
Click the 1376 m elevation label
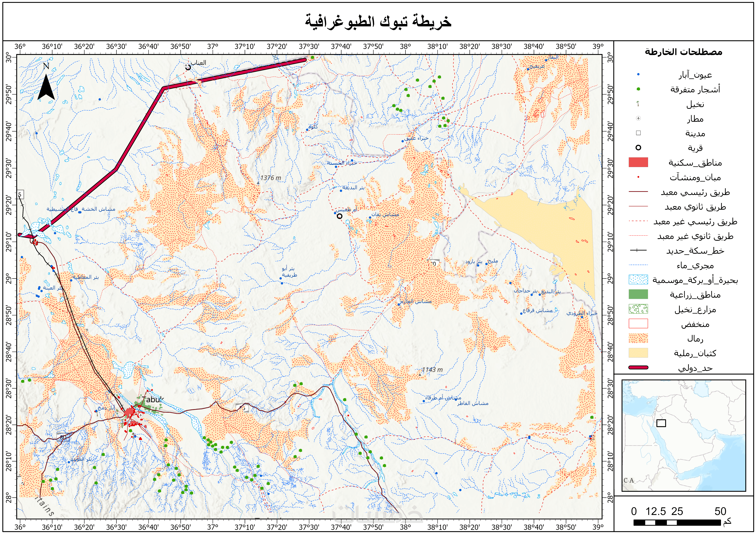point(271,178)
